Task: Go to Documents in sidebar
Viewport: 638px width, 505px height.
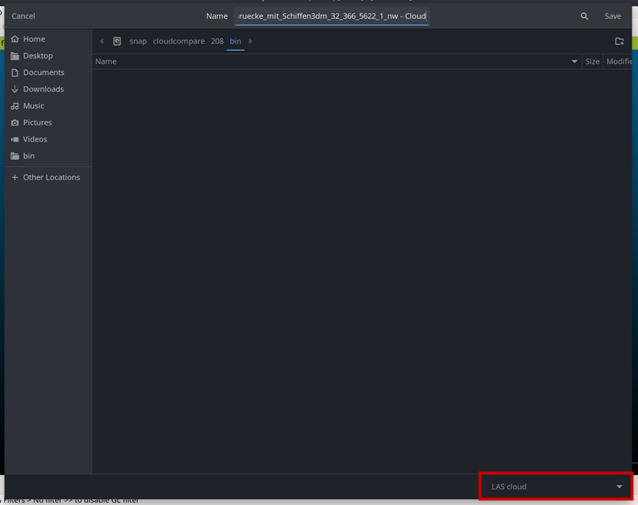Action: (43, 72)
